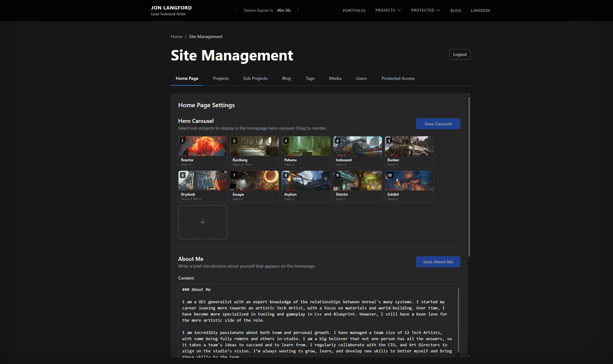
Task: Click the Save Carousel button
Action: (438, 124)
